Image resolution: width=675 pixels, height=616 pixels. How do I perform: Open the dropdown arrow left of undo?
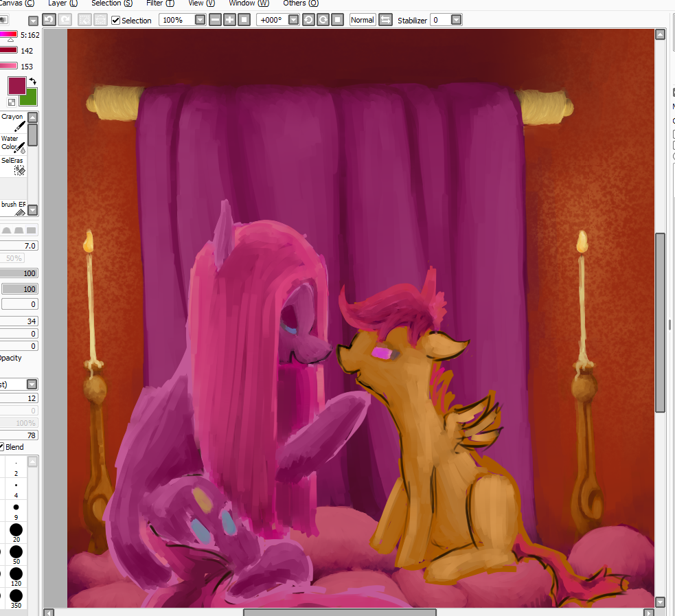coord(33,21)
